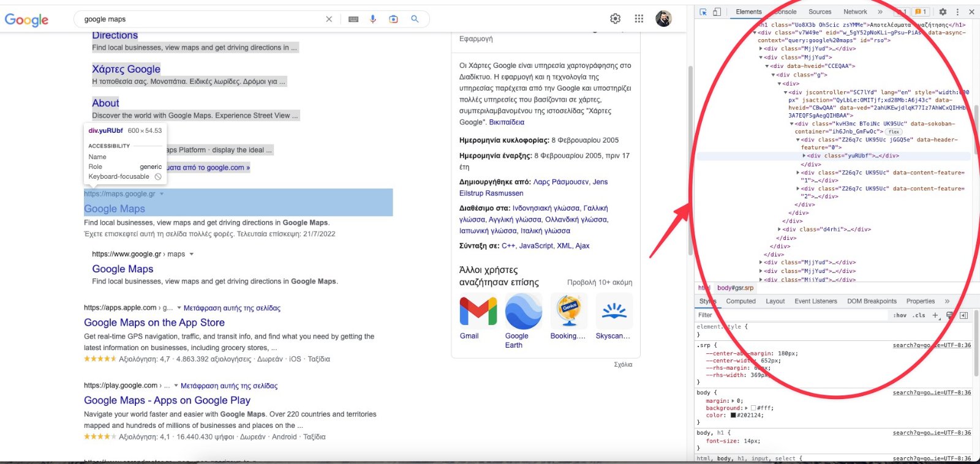Open Google Maps - Apps on Google Play result
980x464 pixels.
(167, 400)
